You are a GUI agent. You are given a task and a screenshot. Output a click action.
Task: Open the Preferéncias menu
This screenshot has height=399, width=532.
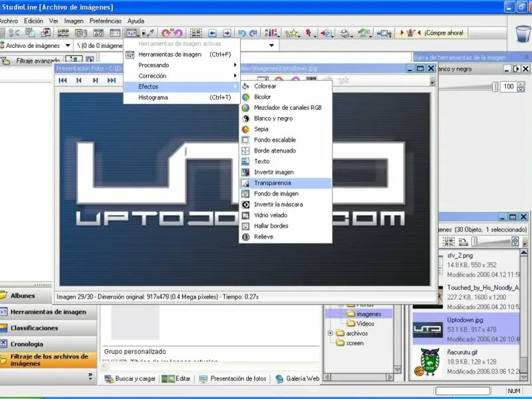coord(105,21)
